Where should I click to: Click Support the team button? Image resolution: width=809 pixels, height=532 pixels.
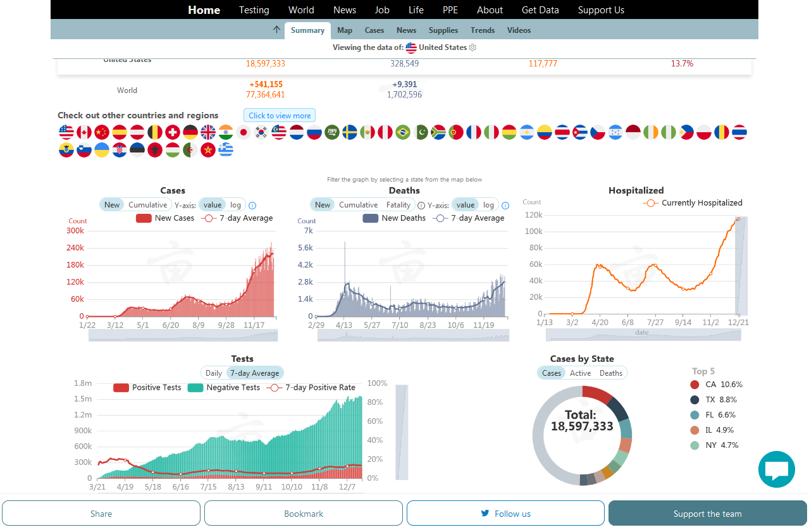(707, 514)
